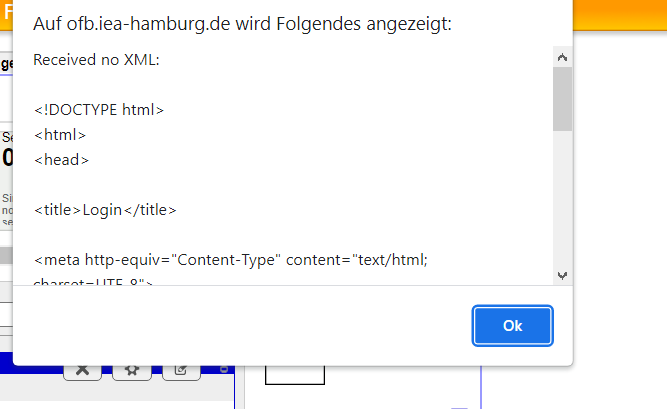Click the star badge icon button
Image resolution: width=667 pixels, height=409 pixels.
[132, 371]
